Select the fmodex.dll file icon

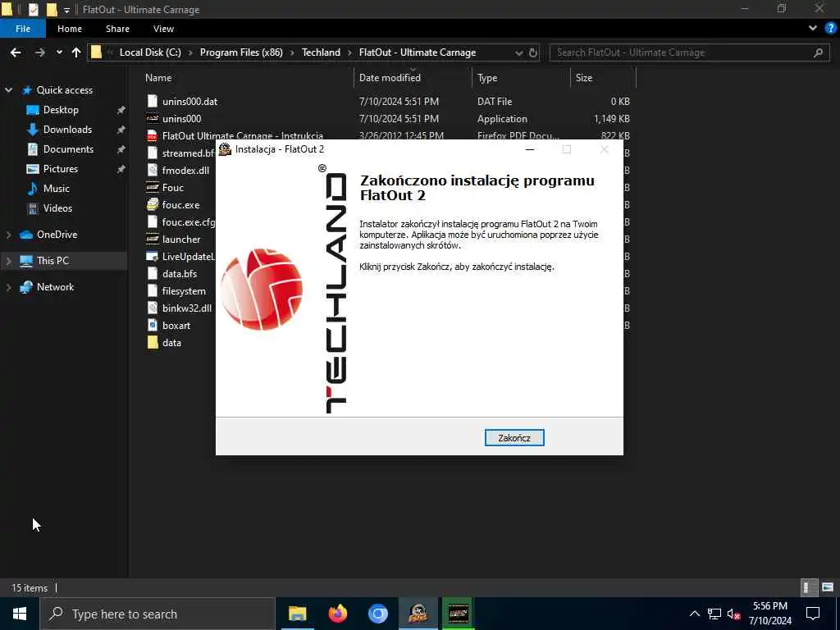point(153,171)
